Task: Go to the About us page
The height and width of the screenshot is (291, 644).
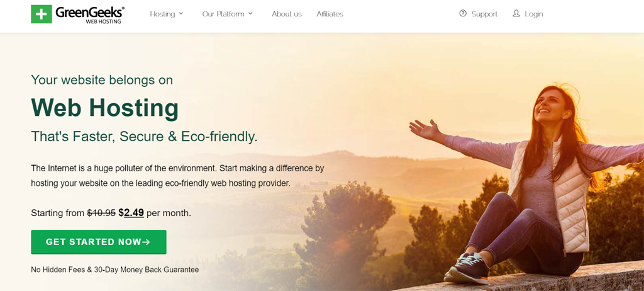Action: (x=287, y=14)
